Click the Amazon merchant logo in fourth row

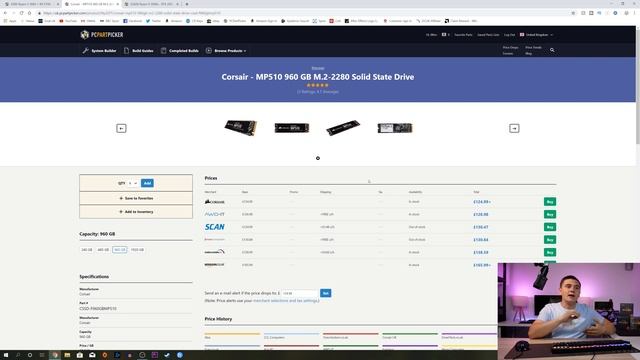(x=215, y=240)
